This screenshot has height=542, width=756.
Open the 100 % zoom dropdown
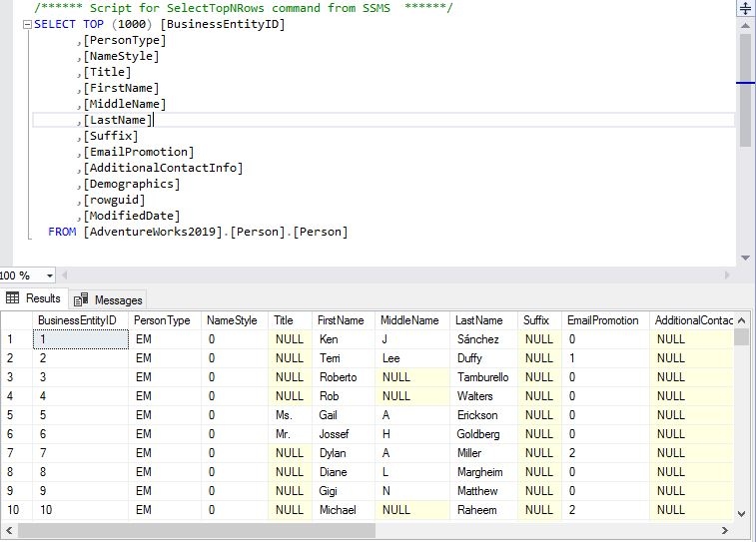[49, 275]
